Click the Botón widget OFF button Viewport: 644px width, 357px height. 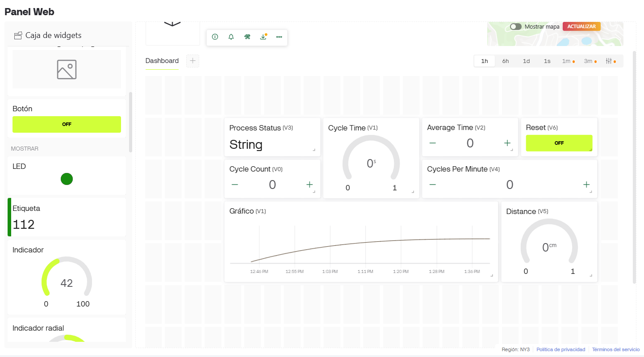(67, 125)
